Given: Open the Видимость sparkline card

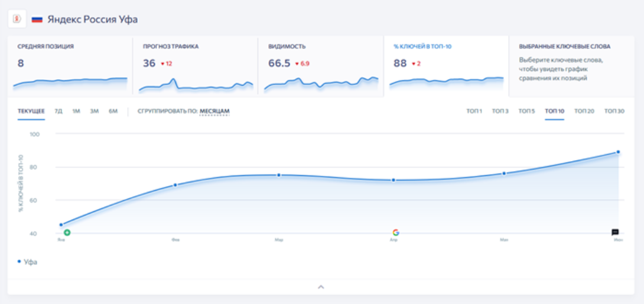Looking at the screenshot, I should 321,66.
